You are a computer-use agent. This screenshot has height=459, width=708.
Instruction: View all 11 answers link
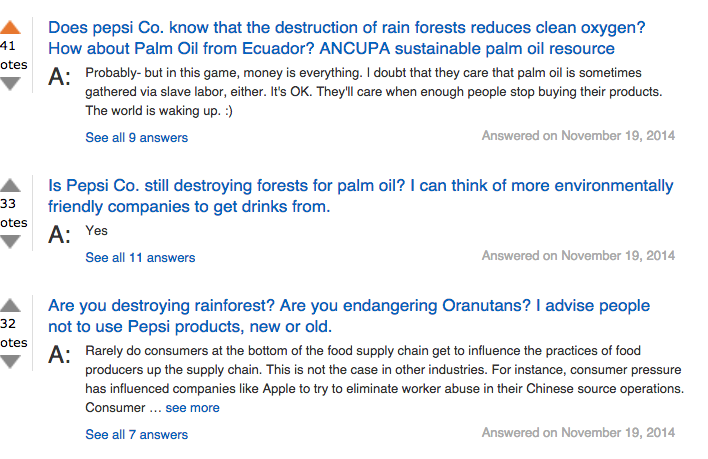pyautogui.click(x=140, y=257)
